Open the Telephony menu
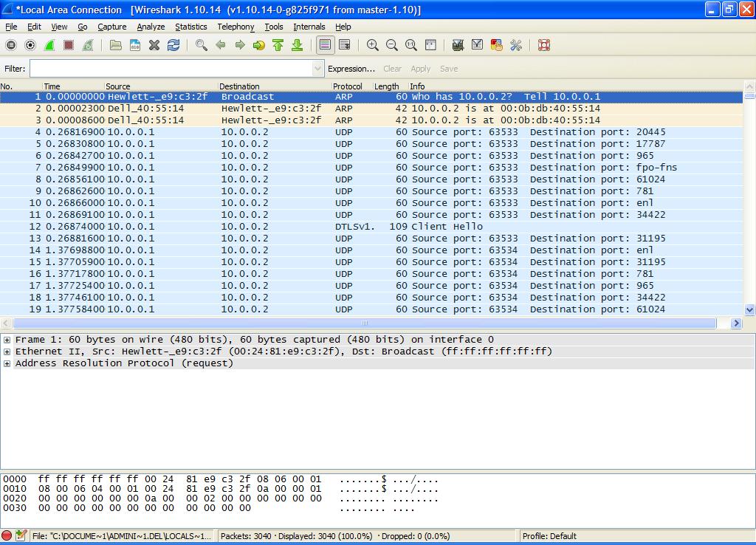Screen dimensions: 756x545 [235, 27]
